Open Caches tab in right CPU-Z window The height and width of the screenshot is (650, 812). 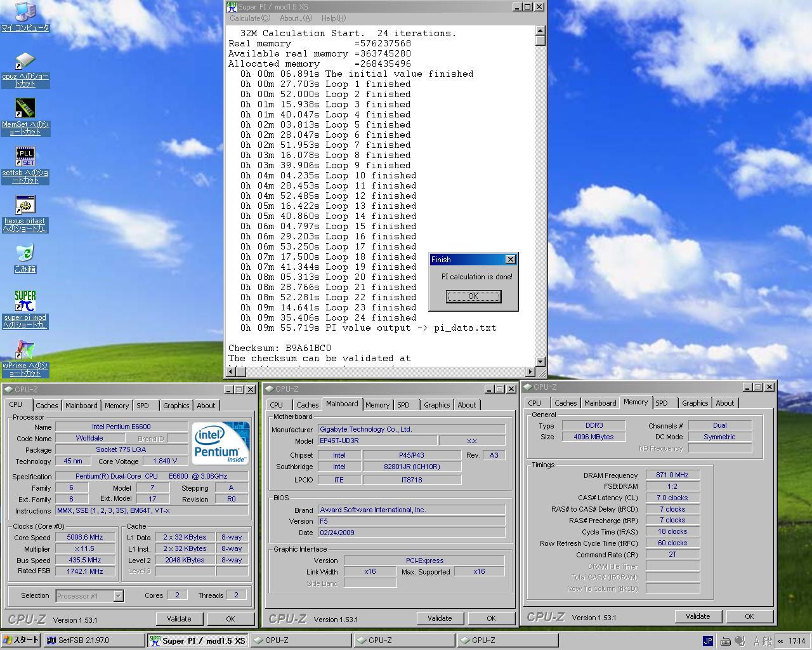pos(565,403)
